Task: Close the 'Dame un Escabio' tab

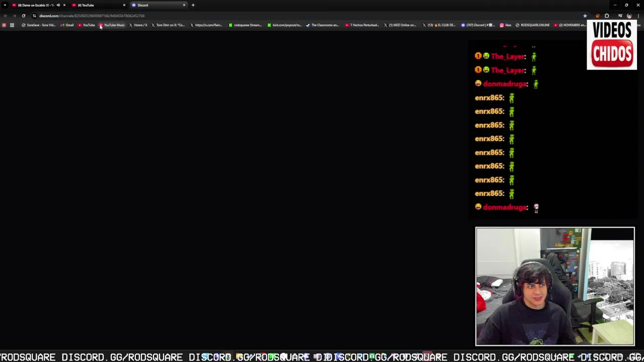Action: pos(64,5)
